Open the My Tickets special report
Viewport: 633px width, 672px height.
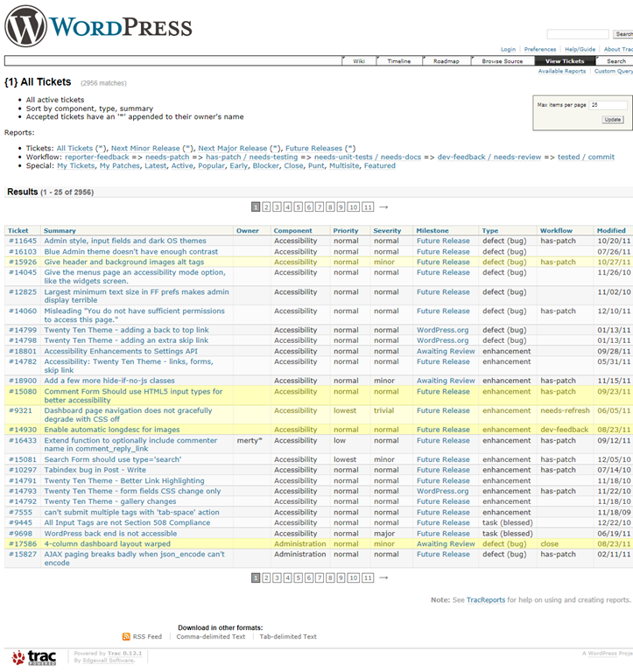75,166
